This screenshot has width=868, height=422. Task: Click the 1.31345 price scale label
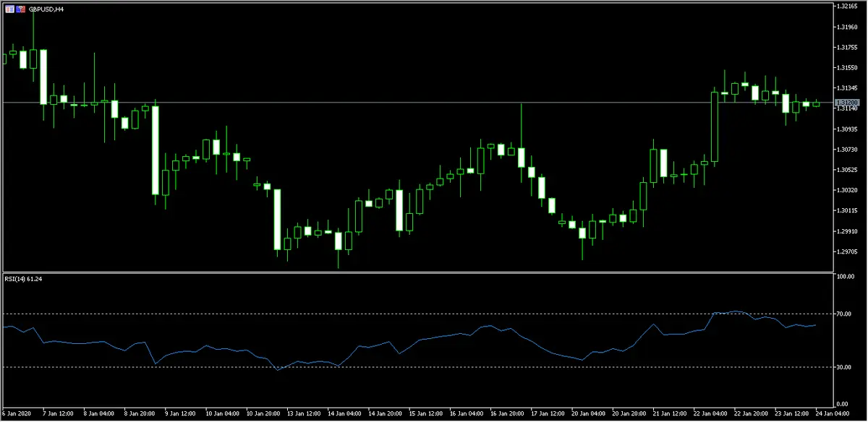[x=846, y=88]
